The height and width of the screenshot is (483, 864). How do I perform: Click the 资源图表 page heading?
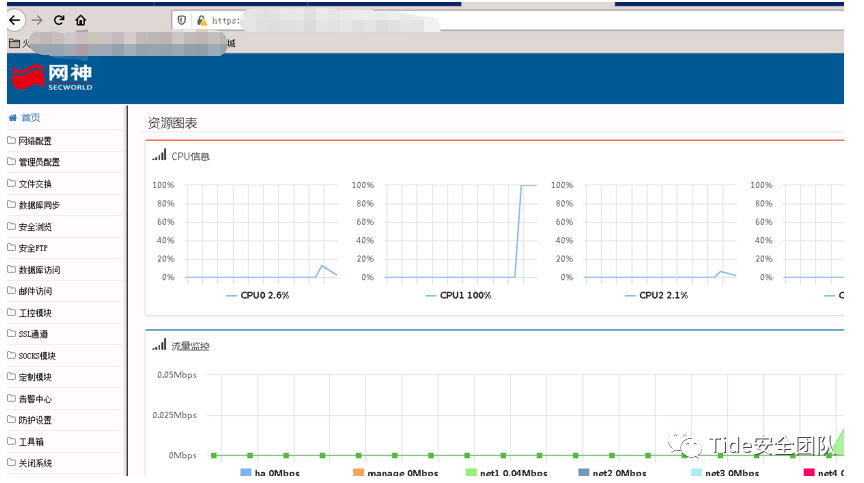coord(172,123)
